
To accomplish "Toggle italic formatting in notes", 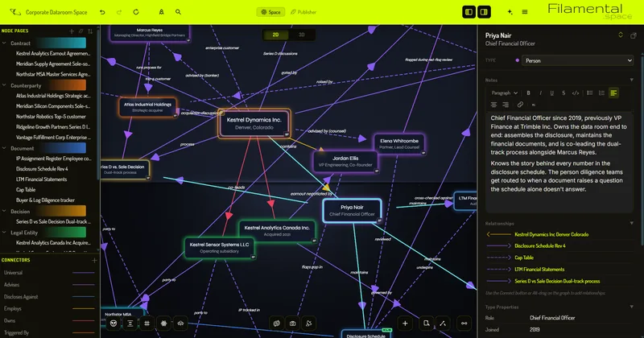I will tap(540, 93).
